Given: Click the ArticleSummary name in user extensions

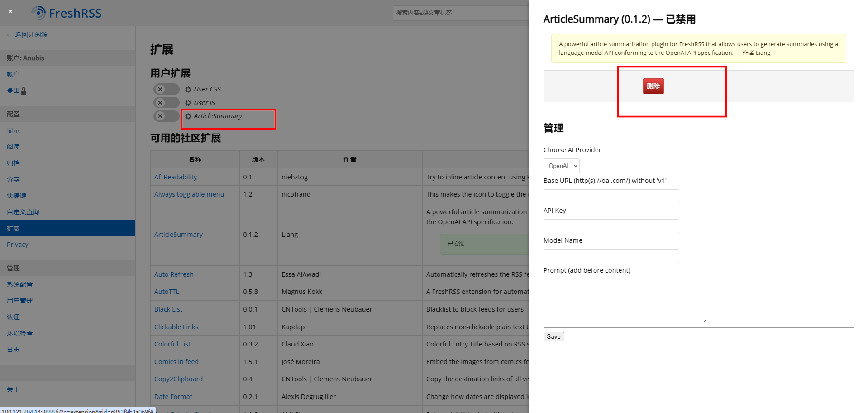Looking at the screenshot, I should coord(218,116).
